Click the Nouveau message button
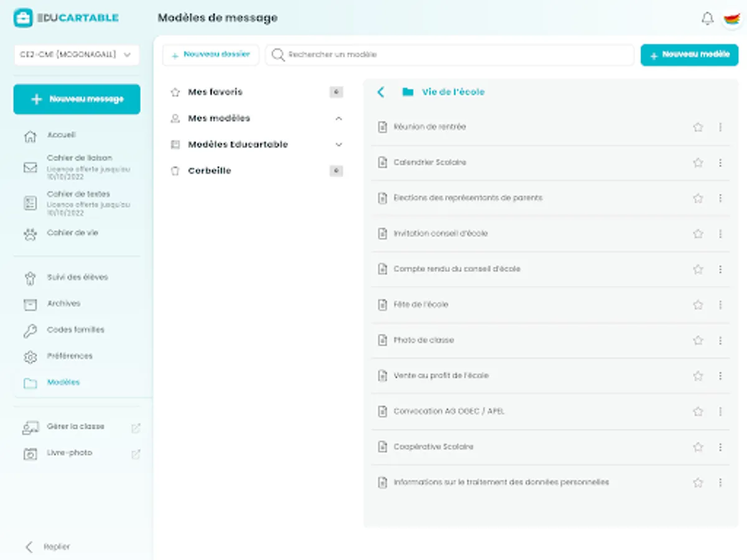 click(x=77, y=99)
